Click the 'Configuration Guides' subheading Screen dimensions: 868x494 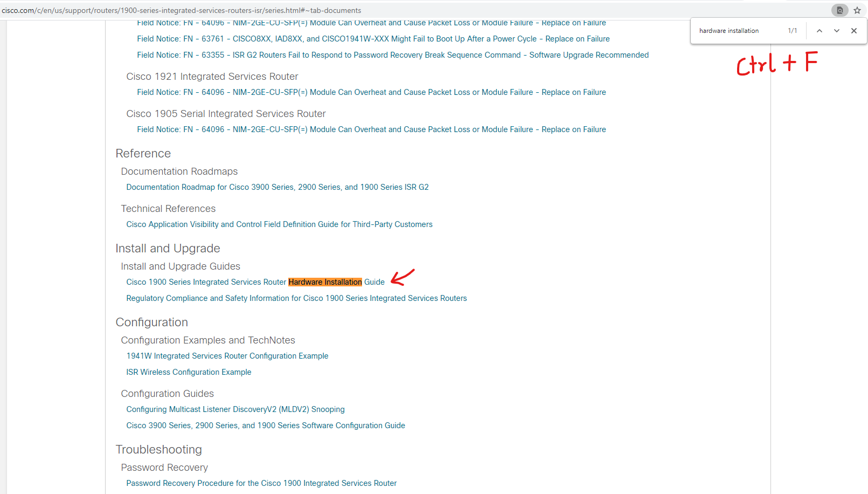(x=168, y=394)
